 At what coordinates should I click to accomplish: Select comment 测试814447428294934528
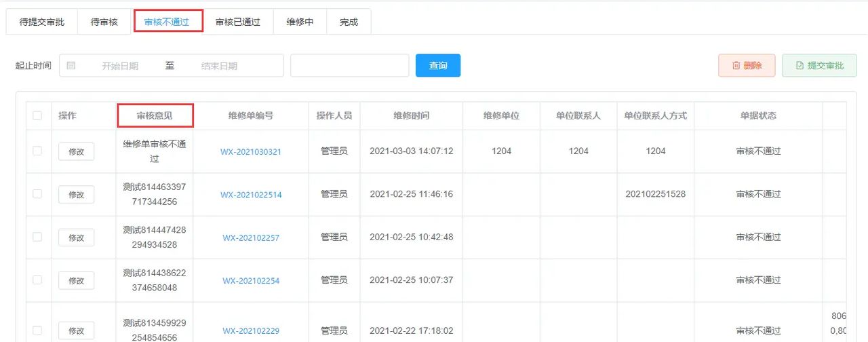[x=155, y=237]
